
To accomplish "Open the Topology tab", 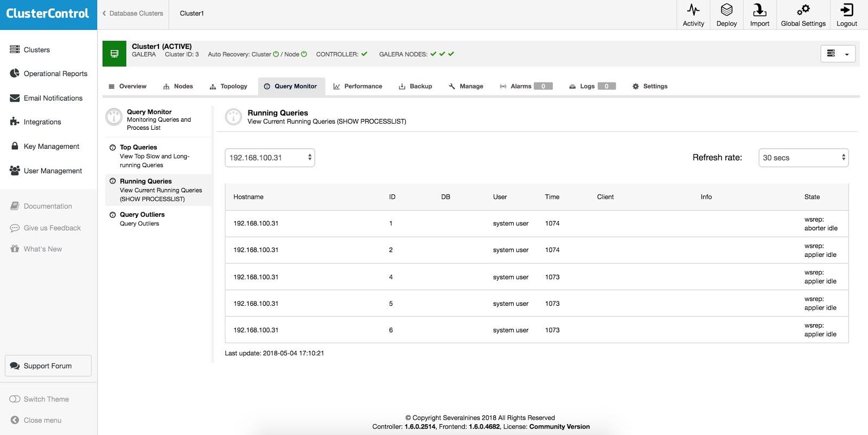I will tap(228, 86).
